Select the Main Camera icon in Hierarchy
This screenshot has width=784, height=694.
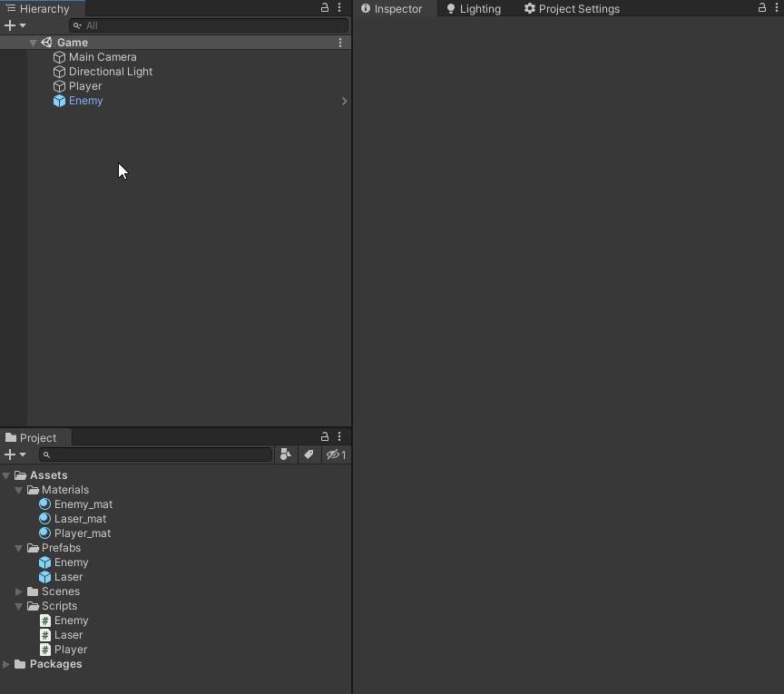tap(62, 56)
